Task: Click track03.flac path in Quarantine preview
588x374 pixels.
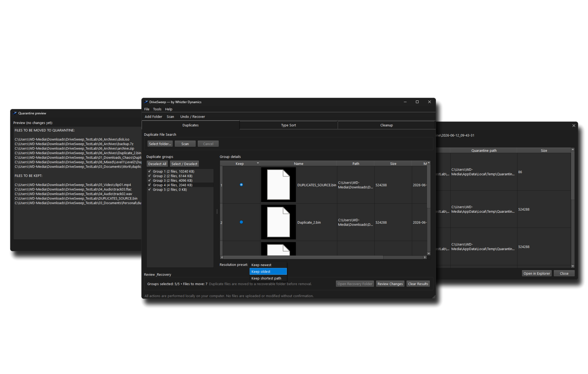Action: click(73, 189)
